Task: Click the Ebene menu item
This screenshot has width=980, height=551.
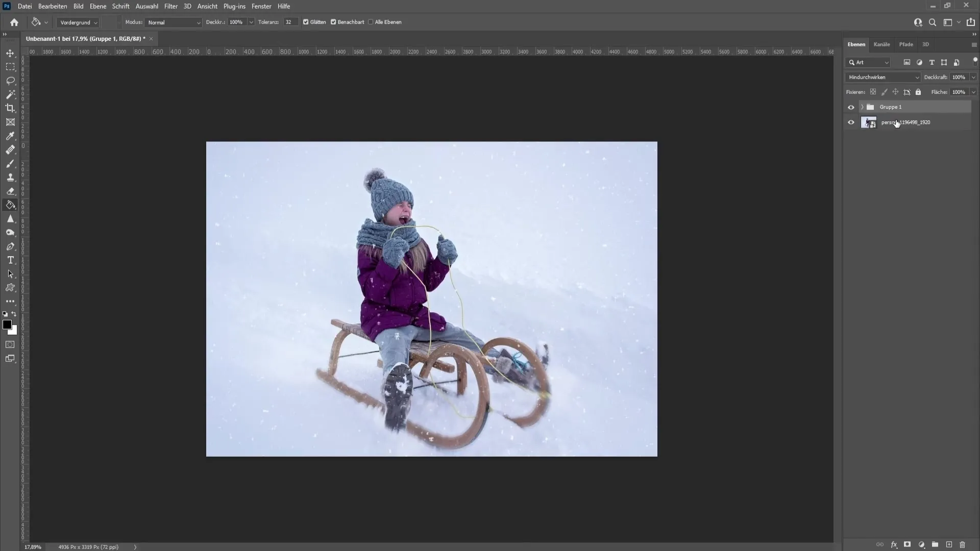Action: pos(96,6)
